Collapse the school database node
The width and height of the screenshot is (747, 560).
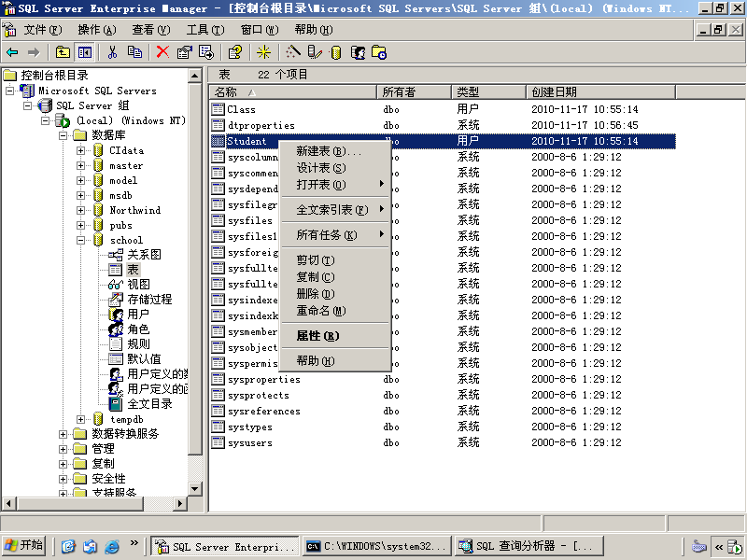pyautogui.click(x=80, y=241)
